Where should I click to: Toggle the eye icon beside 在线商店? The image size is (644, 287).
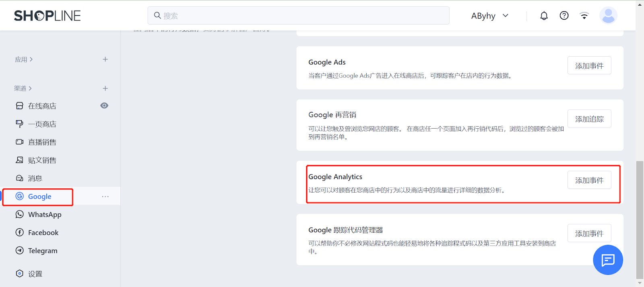point(104,106)
